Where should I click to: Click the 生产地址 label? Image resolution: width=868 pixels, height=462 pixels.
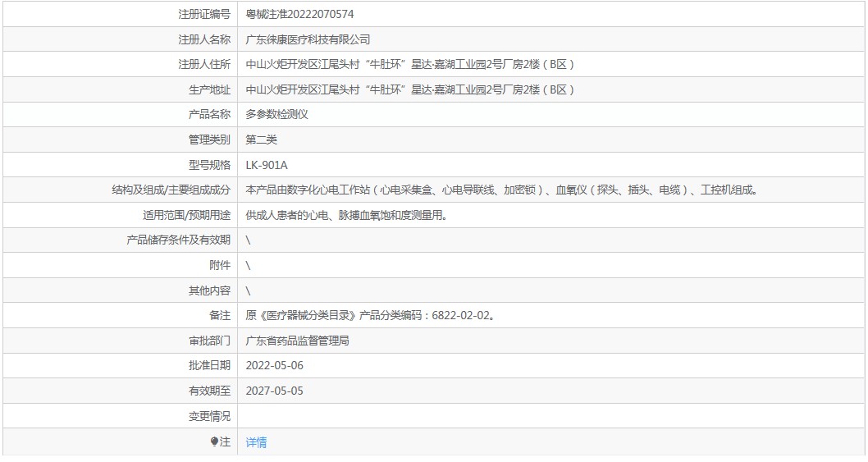[x=209, y=89]
